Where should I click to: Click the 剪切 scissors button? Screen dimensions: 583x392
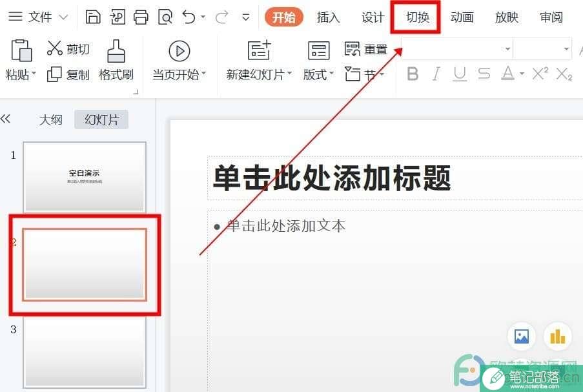point(68,48)
